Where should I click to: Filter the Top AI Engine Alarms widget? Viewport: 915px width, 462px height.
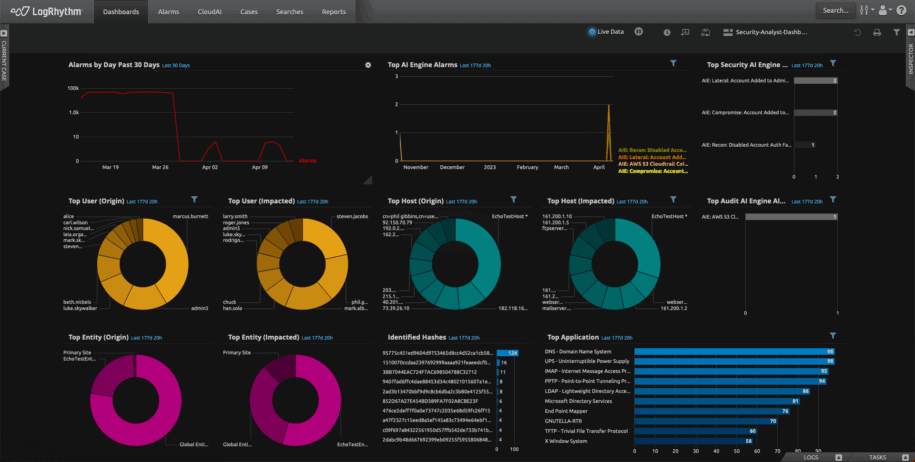[x=673, y=63]
